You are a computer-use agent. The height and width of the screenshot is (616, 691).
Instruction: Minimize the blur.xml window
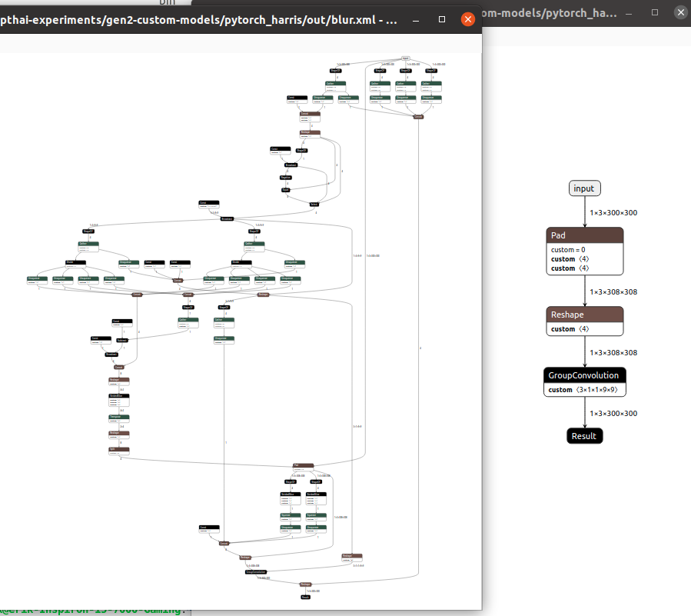point(417,19)
